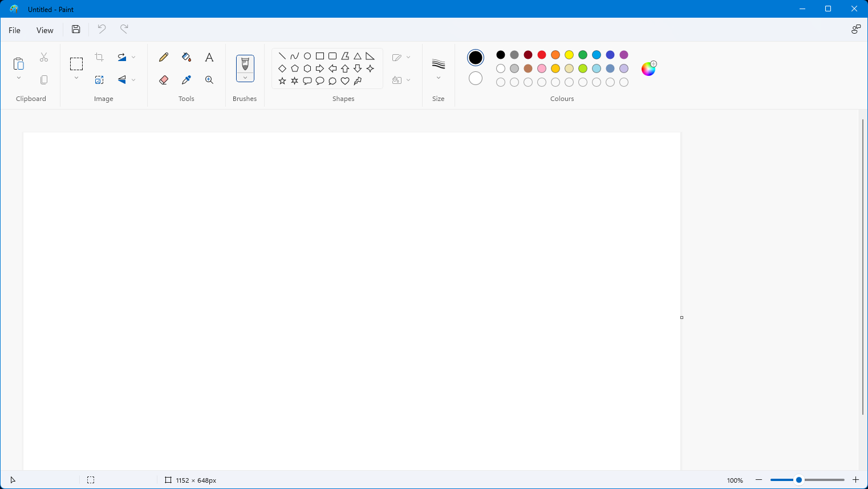
Task: Click the Save icon
Action: point(76,30)
